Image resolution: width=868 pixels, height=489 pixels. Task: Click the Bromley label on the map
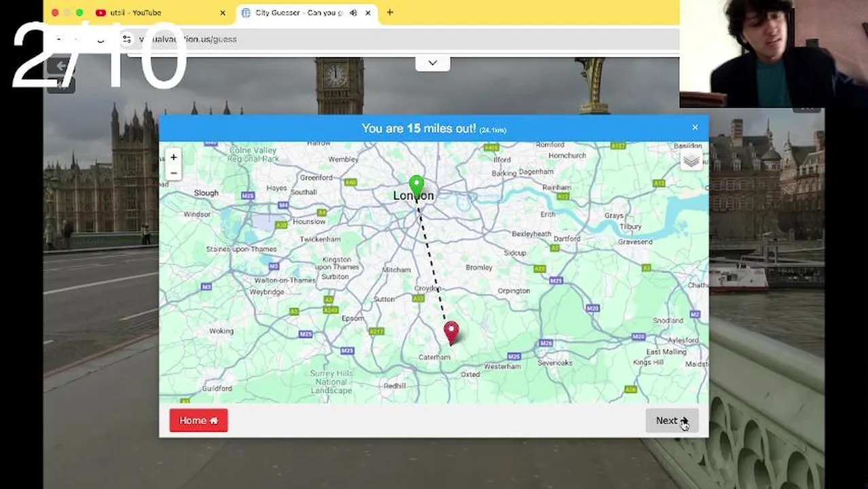479,268
